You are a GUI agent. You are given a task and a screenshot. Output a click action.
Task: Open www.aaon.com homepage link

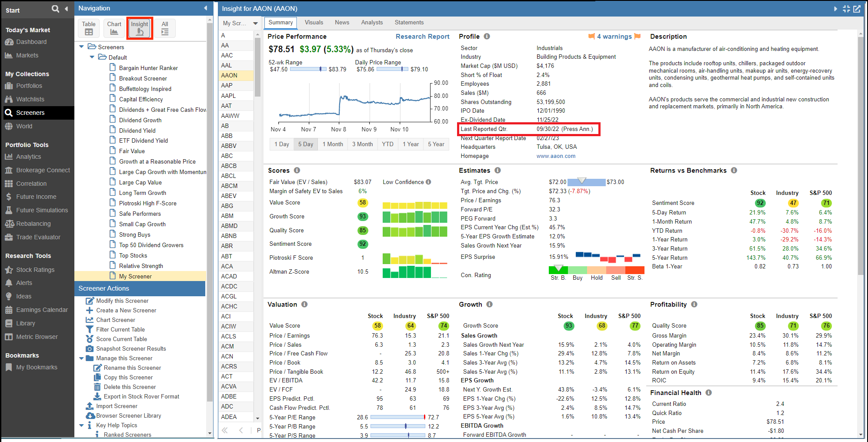tap(556, 156)
